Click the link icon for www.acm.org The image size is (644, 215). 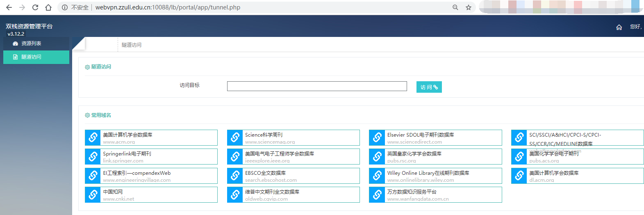pyautogui.click(x=93, y=137)
